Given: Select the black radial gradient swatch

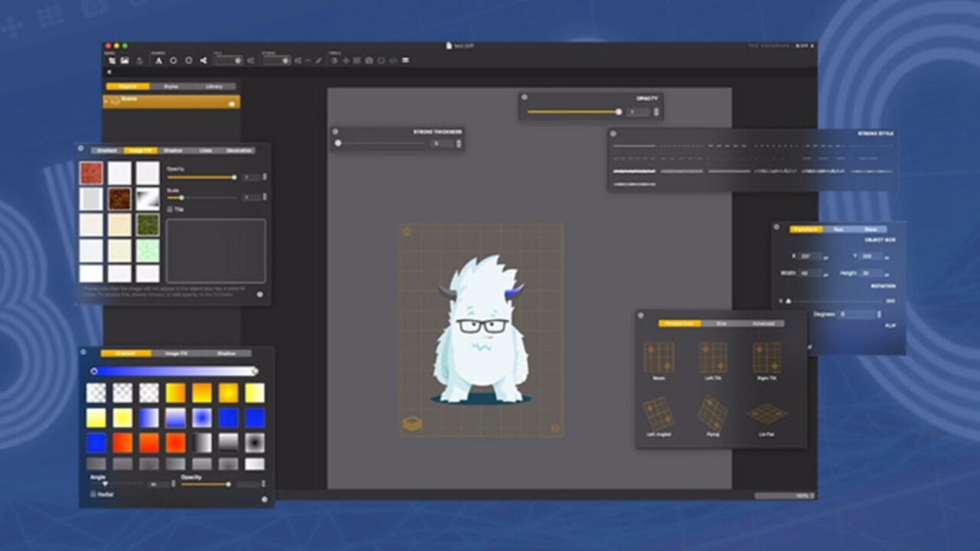Looking at the screenshot, I should (x=255, y=442).
